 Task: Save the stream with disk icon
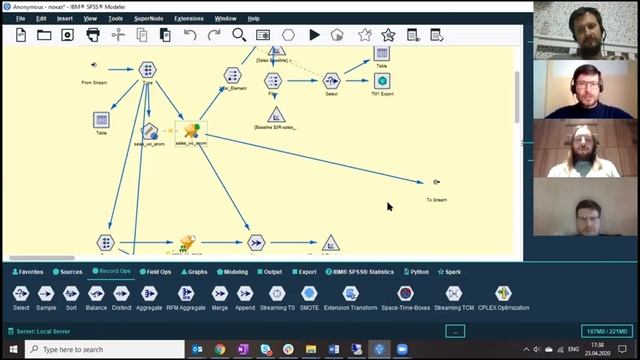point(67,35)
